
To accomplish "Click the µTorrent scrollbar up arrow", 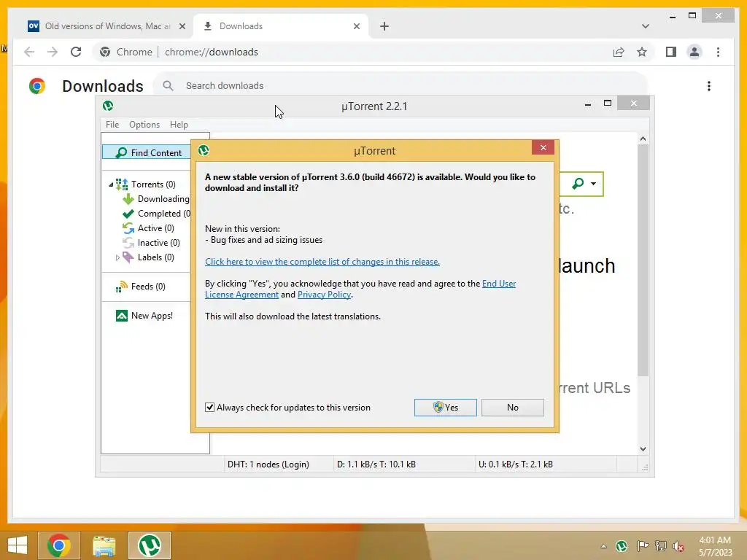I will pos(643,139).
